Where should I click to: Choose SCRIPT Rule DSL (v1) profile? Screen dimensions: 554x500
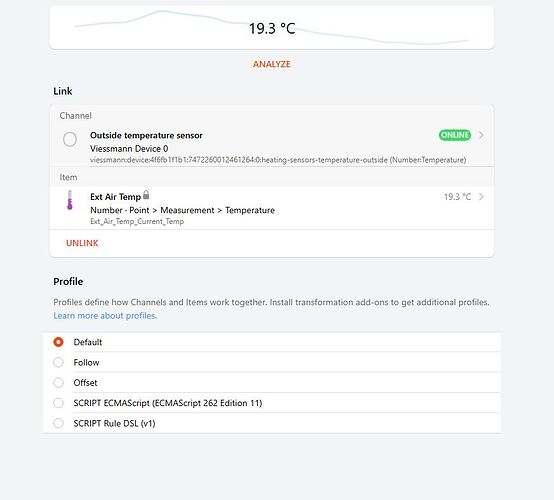click(x=271, y=423)
